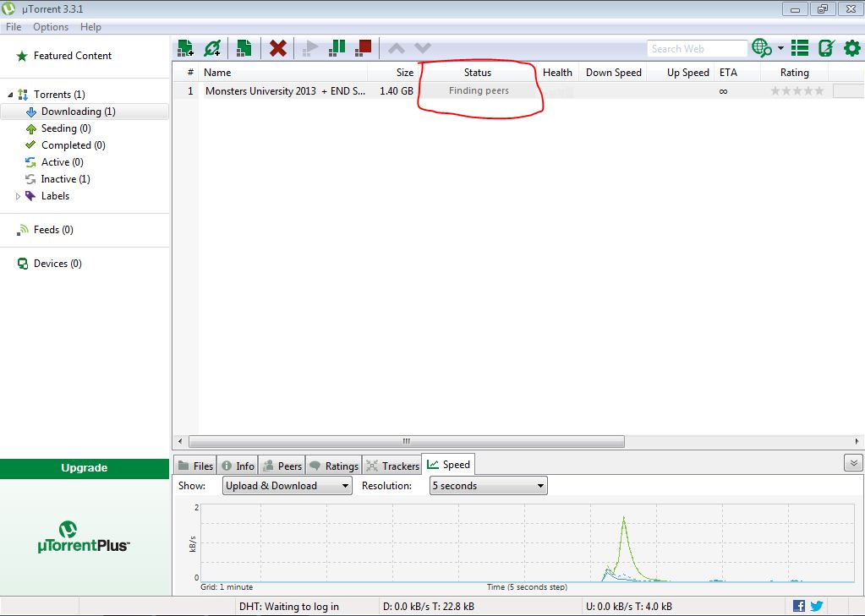Switch to the Files tab
The width and height of the screenshot is (865, 616).
click(x=195, y=466)
